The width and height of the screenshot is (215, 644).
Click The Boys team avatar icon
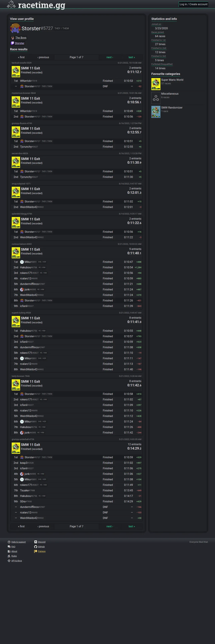(13, 38)
